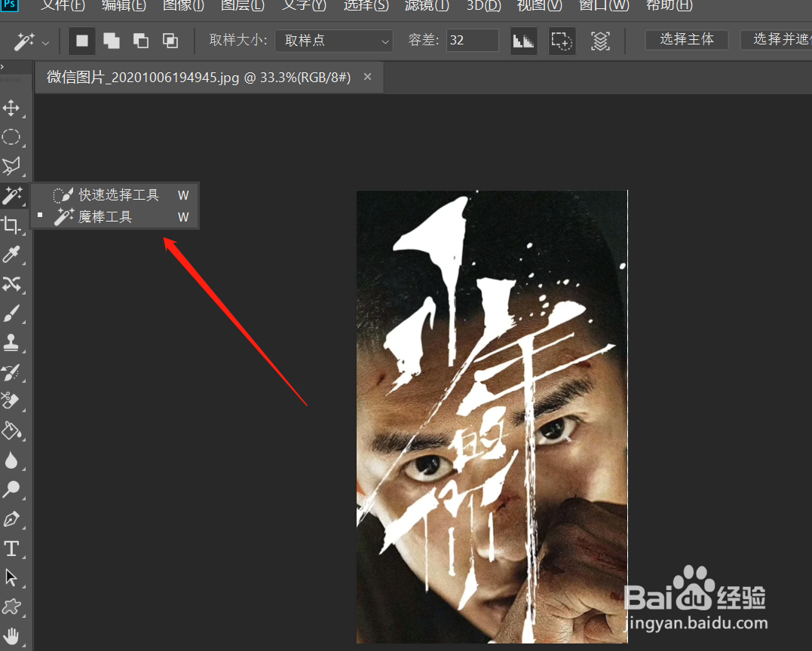Select the Elliptical Marquee tool
The image size is (812, 651).
coord(11,137)
